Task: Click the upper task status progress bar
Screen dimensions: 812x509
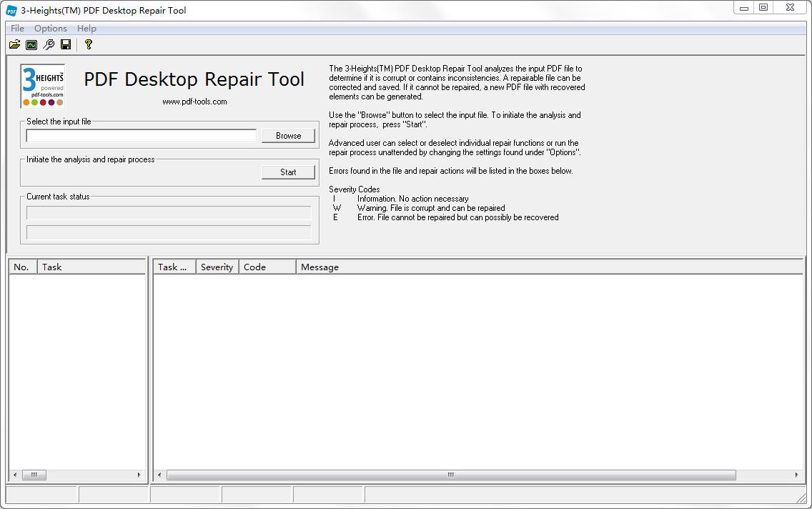Action: point(169,213)
